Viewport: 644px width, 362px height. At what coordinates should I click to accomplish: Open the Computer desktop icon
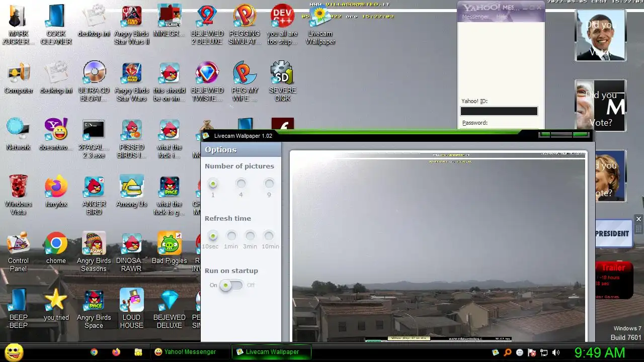18,77
